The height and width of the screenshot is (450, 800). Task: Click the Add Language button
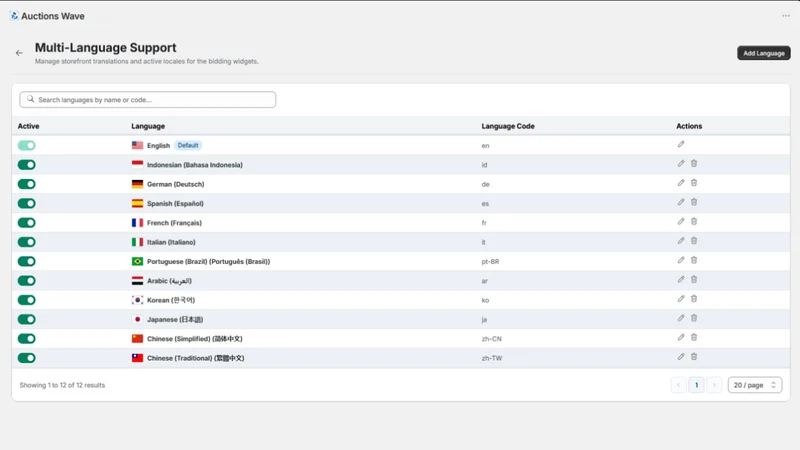coord(763,53)
